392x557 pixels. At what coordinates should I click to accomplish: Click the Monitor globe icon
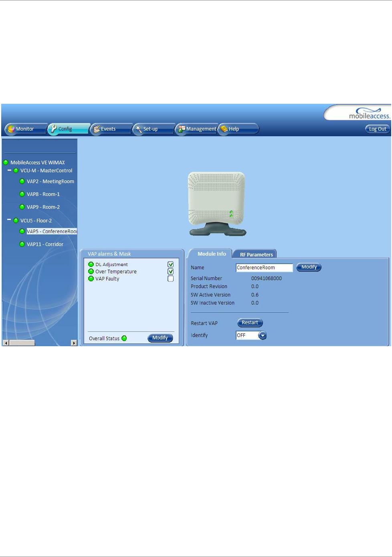point(11,129)
